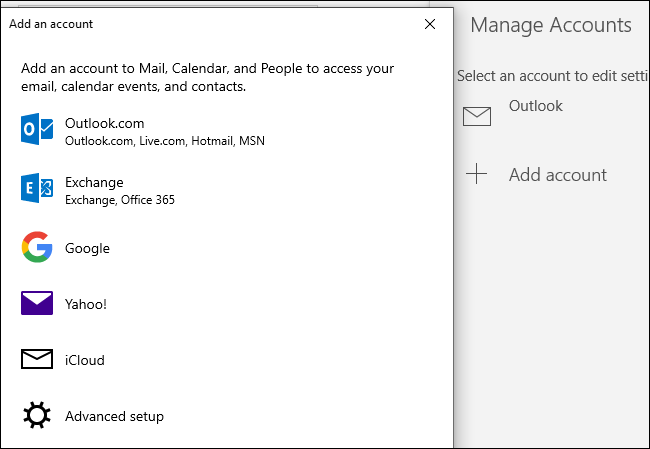650x449 pixels.
Task: Click the blue Exchange logo icon
Action: pos(37,189)
